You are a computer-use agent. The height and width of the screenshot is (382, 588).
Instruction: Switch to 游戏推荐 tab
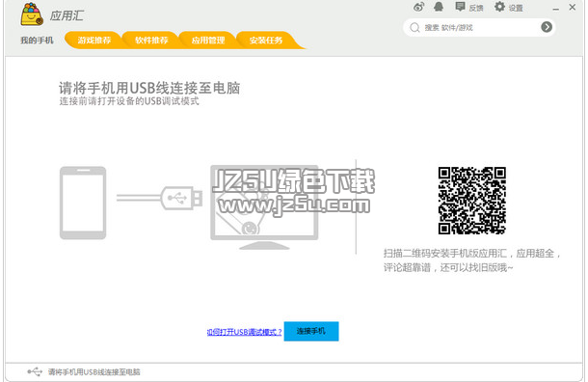[x=94, y=41]
